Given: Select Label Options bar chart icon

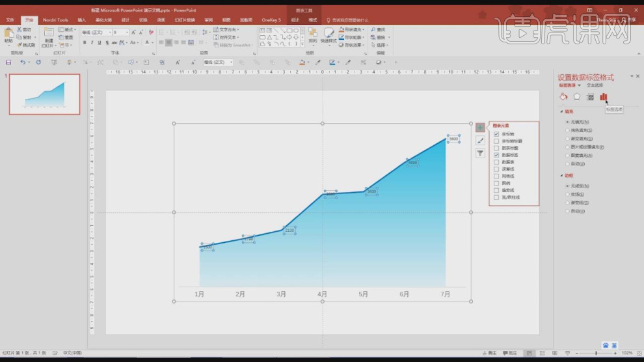Looking at the screenshot, I should coord(603,97).
